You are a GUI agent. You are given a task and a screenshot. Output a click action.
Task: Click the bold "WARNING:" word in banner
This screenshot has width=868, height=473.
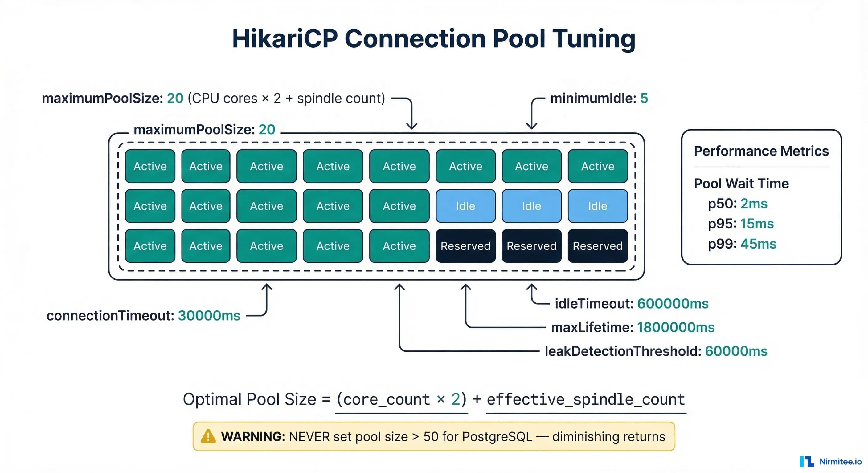(x=253, y=437)
